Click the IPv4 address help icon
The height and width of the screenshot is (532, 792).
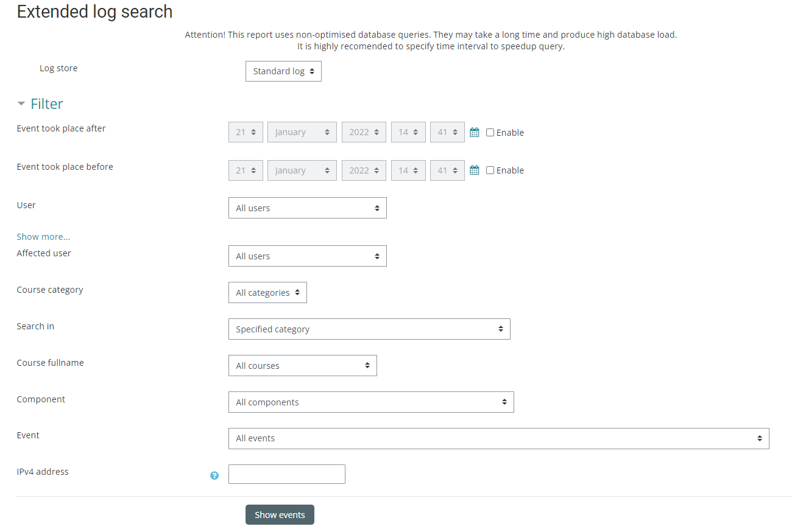pyautogui.click(x=214, y=475)
